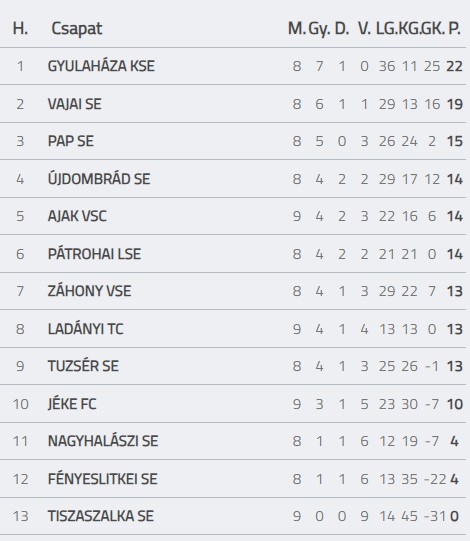The height and width of the screenshot is (541, 470).
Task: Click the M. matches column header
Action: click(x=296, y=28)
